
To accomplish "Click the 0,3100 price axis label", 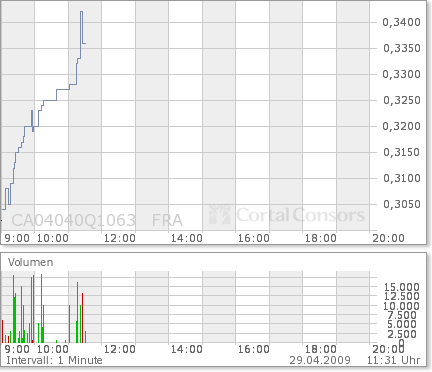I will click(x=401, y=178).
